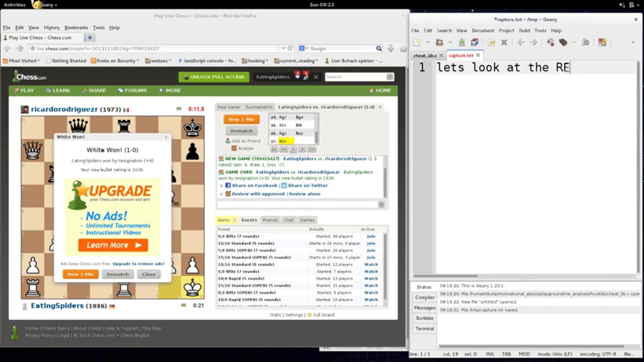Step back one move in game viewer
Viewport: 644px width, 362px height.
(x=293, y=149)
